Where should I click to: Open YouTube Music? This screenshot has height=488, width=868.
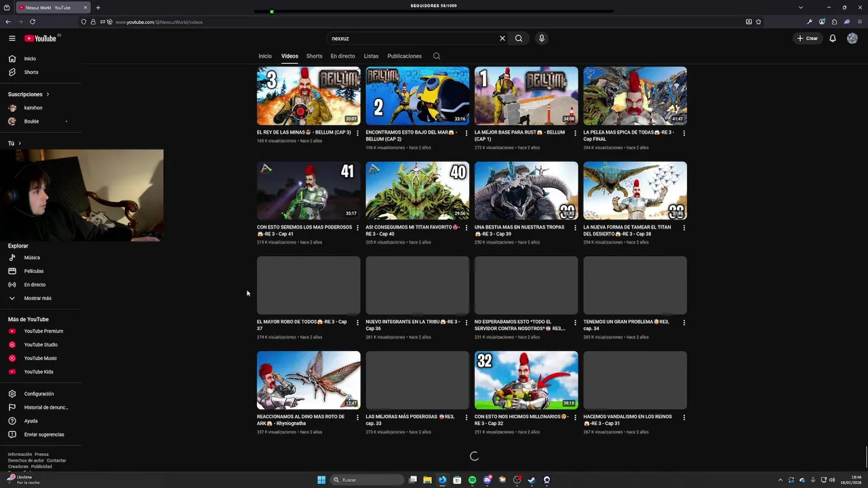click(41, 359)
